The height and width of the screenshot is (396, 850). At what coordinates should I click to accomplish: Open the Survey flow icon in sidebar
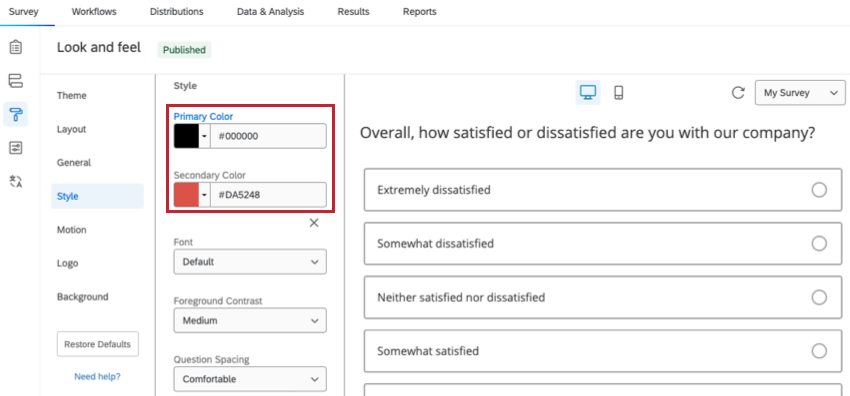(x=16, y=81)
